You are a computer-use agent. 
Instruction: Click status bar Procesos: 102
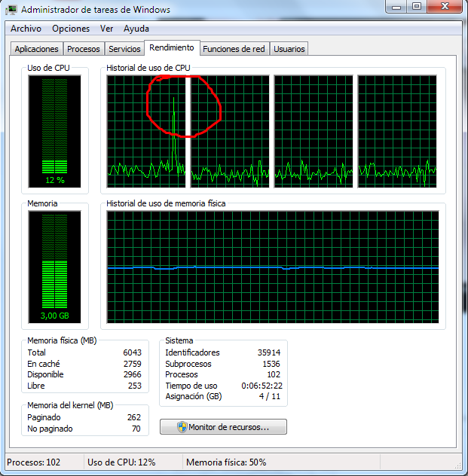click(x=33, y=462)
